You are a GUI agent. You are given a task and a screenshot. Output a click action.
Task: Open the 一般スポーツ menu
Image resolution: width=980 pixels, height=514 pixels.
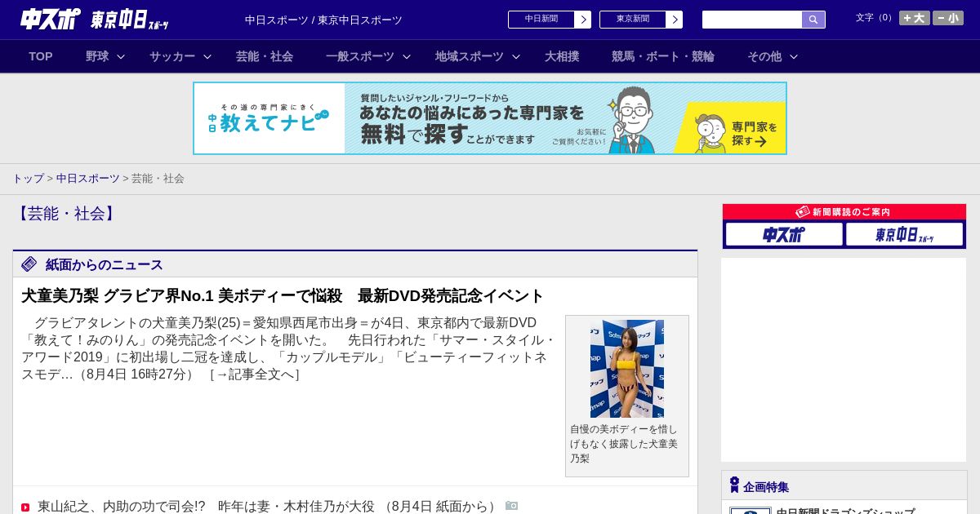coord(360,56)
